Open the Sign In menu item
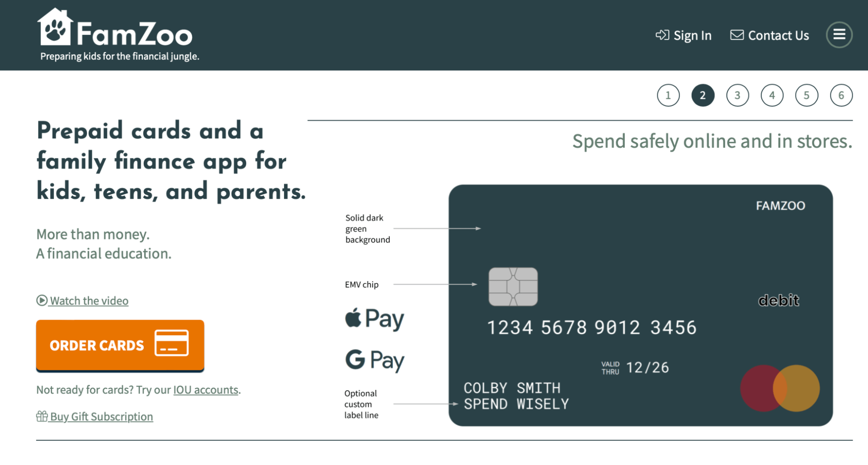The height and width of the screenshot is (465, 868). [x=692, y=35]
